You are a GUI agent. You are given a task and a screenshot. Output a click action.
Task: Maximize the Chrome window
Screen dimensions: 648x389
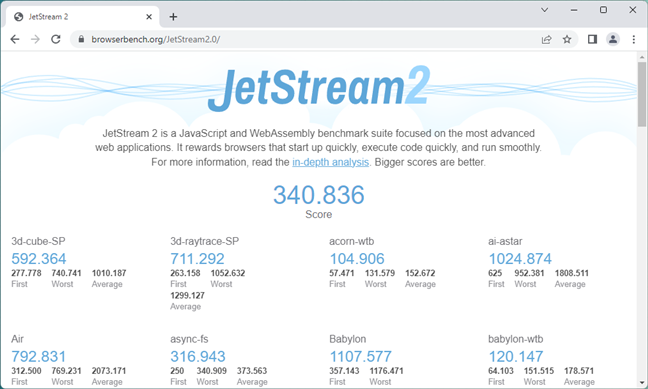[603, 10]
